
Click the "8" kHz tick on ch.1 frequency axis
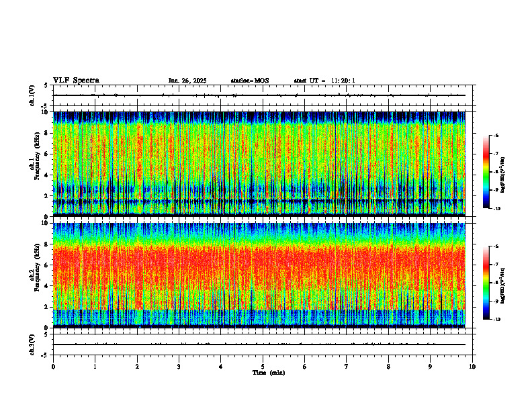(46, 133)
